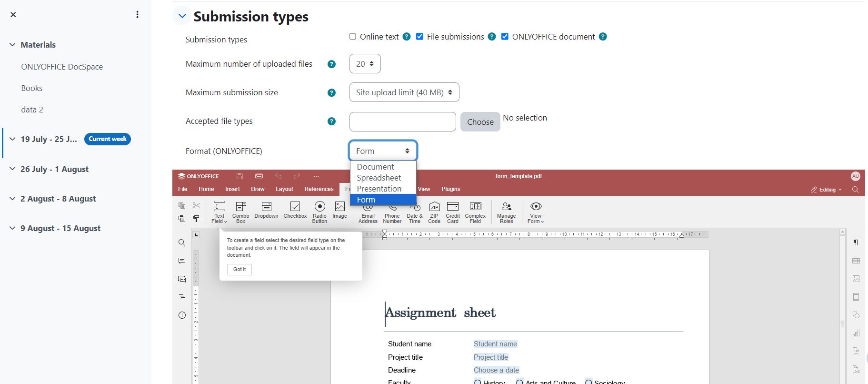The image size is (868, 384).
Task: Insert a Checkbox form field
Action: point(295,210)
